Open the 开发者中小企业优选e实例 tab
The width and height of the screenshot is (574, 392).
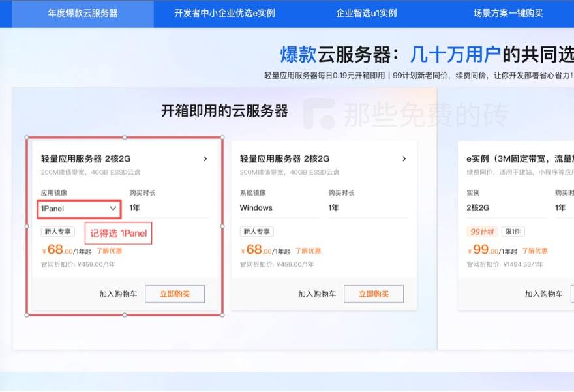pos(224,13)
